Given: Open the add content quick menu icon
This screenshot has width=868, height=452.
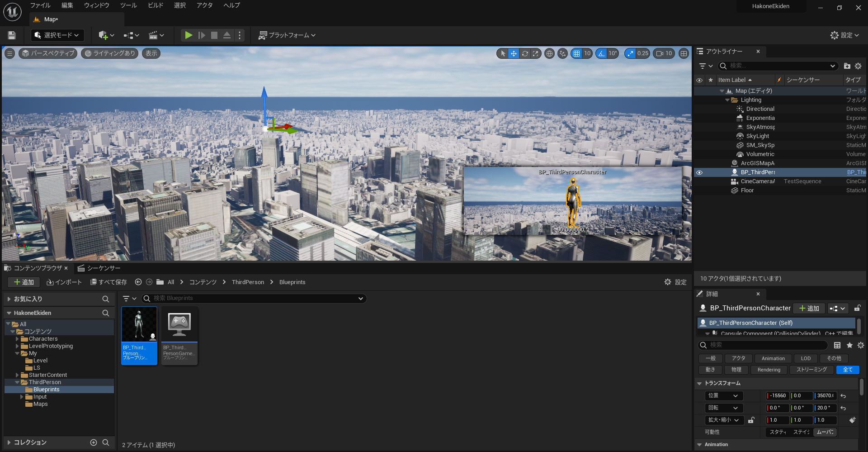Looking at the screenshot, I should point(106,35).
